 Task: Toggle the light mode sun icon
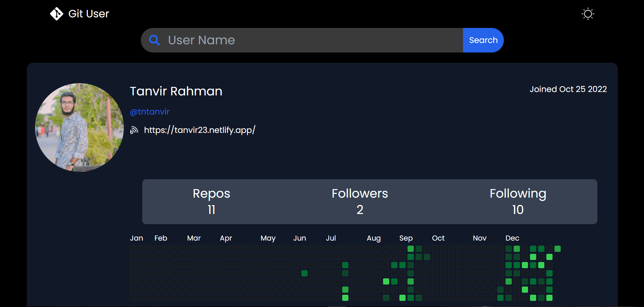pyautogui.click(x=588, y=14)
